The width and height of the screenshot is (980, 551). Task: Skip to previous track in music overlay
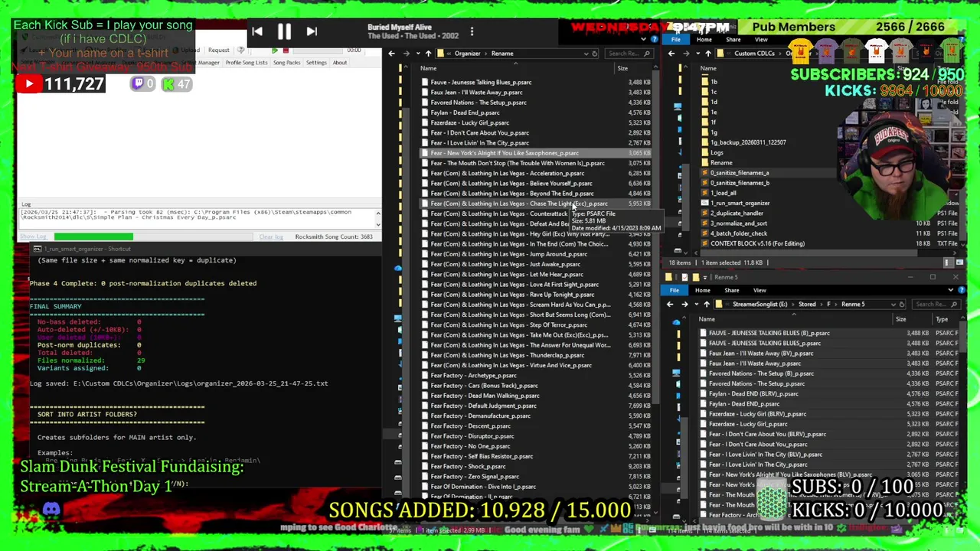pyautogui.click(x=257, y=31)
